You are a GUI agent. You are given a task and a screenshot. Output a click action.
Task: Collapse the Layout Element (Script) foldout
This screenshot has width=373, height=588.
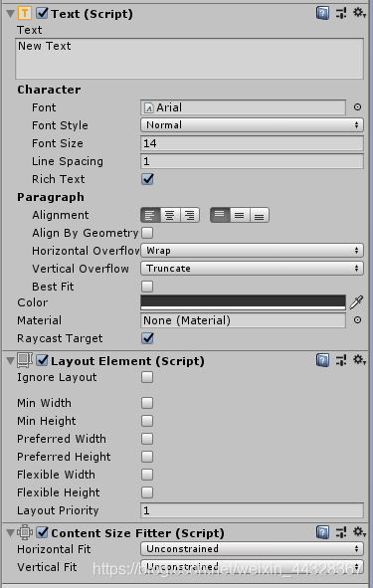click(11, 361)
